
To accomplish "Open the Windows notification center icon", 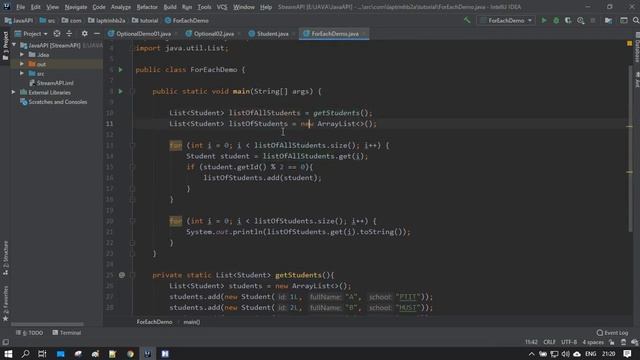I will point(627,353).
